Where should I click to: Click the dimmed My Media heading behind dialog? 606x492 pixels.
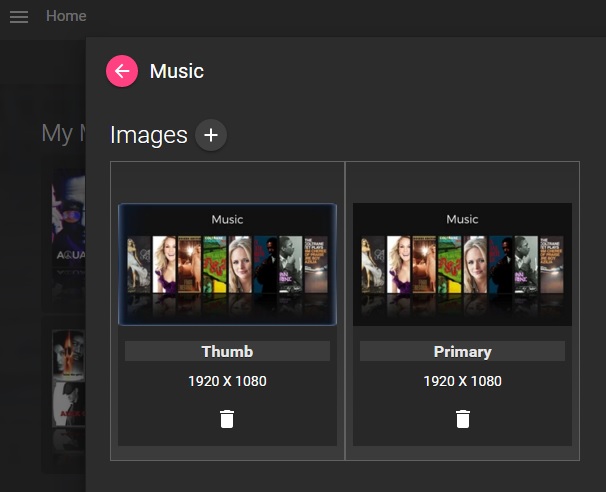pyautogui.click(x=57, y=133)
